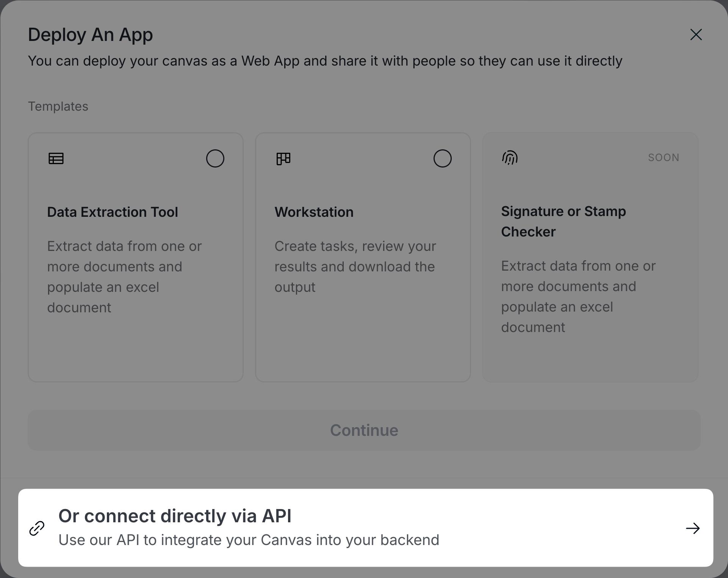Click the Workstation card description text
The image size is (728, 578).
355,266
